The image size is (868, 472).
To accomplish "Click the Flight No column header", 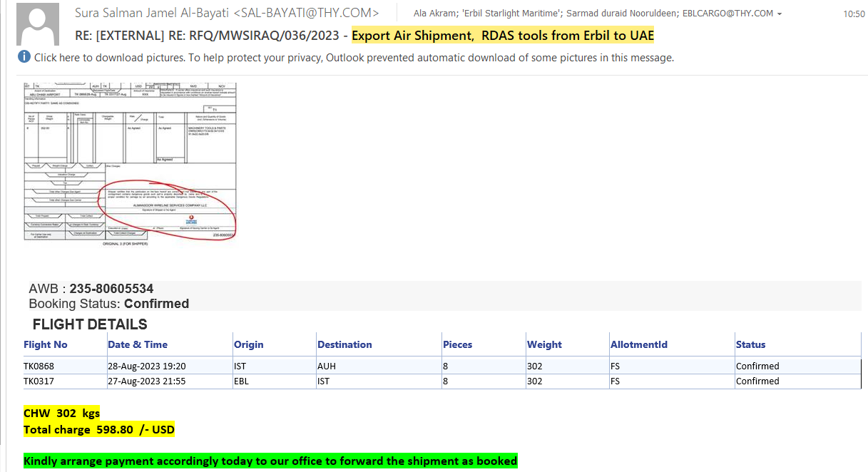I will (x=46, y=344).
